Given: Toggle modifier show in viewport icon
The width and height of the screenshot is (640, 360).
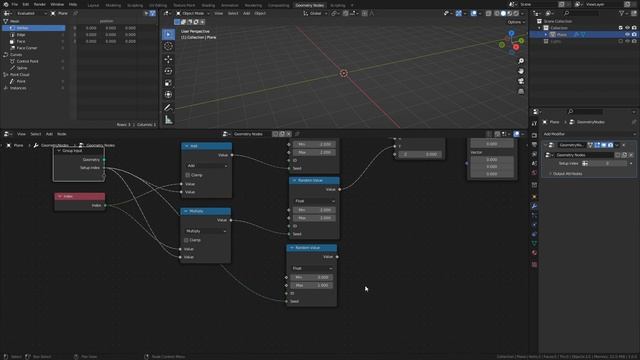Looking at the screenshot, I should point(604,145).
